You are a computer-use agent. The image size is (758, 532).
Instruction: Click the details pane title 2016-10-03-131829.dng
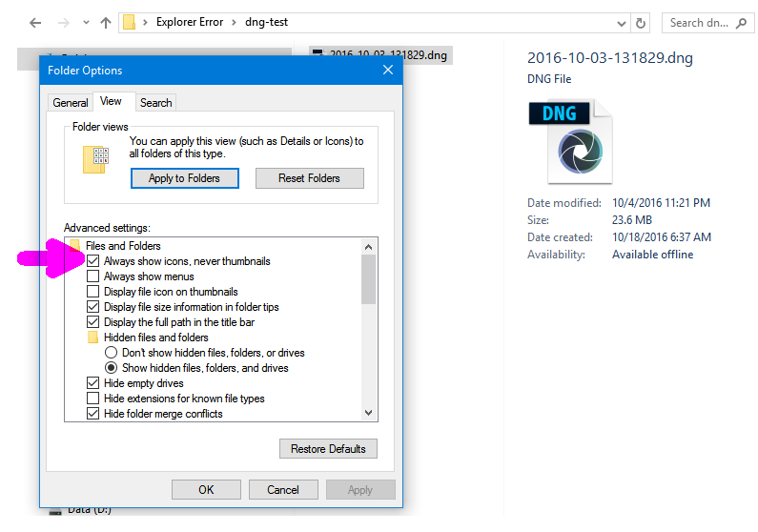(610, 58)
